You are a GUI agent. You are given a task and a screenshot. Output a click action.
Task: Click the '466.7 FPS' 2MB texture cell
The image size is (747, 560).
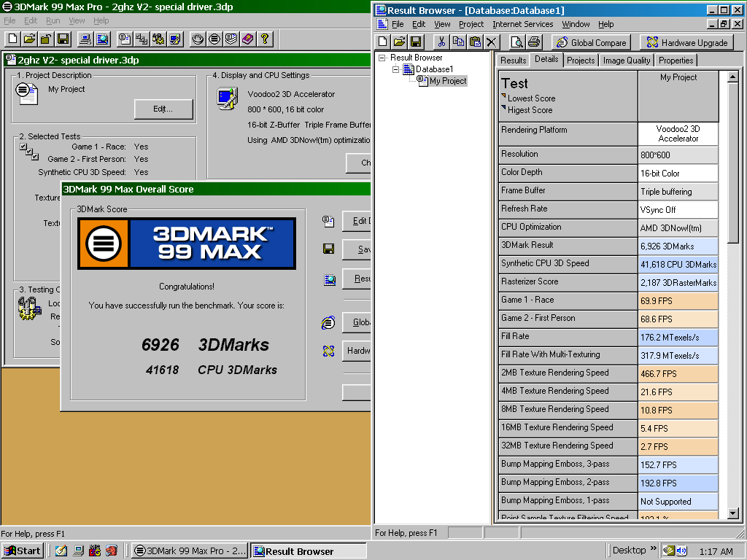(678, 373)
